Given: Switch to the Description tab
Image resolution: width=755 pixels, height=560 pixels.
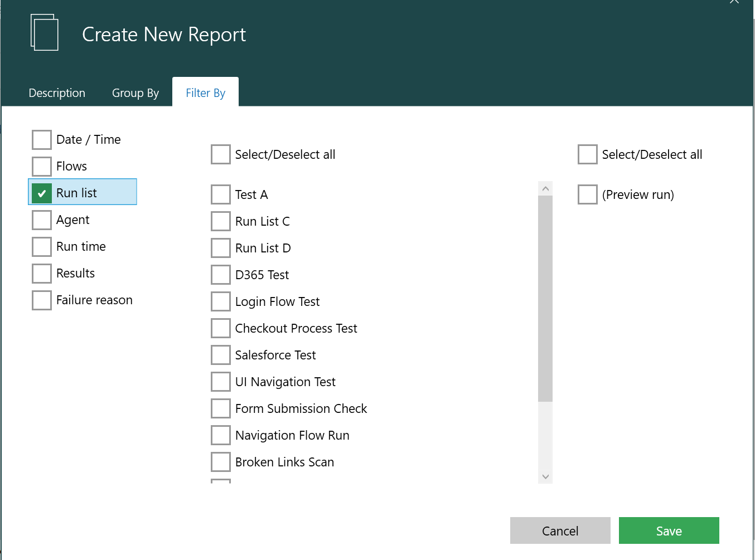Looking at the screenshot, I should pos(57,93).
